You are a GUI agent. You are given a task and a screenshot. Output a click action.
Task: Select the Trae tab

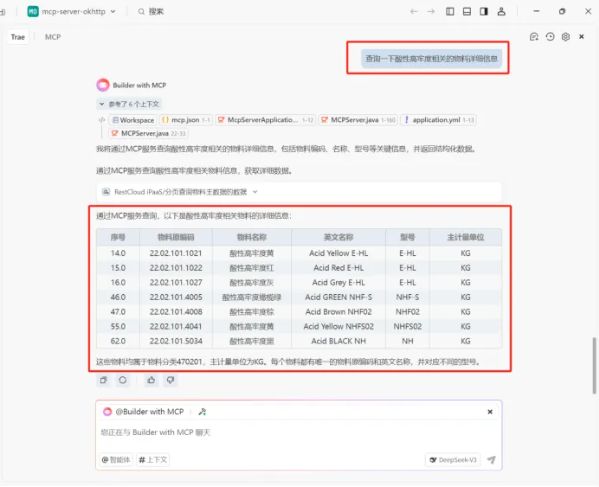coord(18,37)
